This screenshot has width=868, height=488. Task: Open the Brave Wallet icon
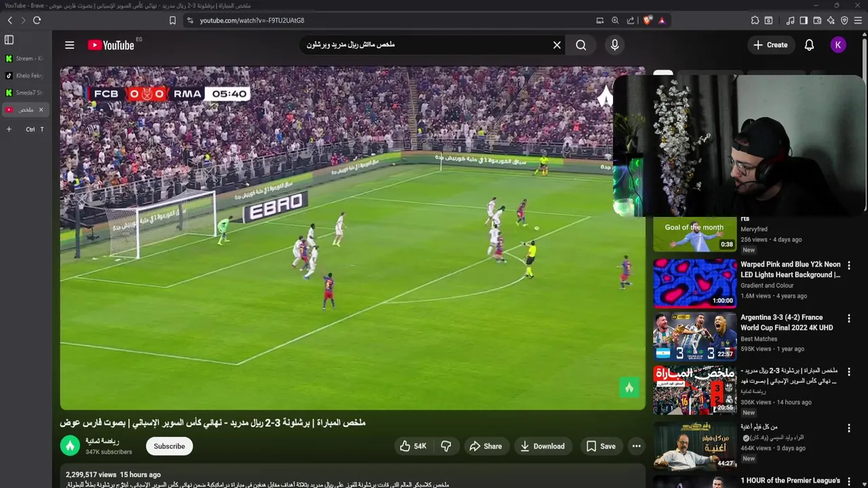point(817,20)
